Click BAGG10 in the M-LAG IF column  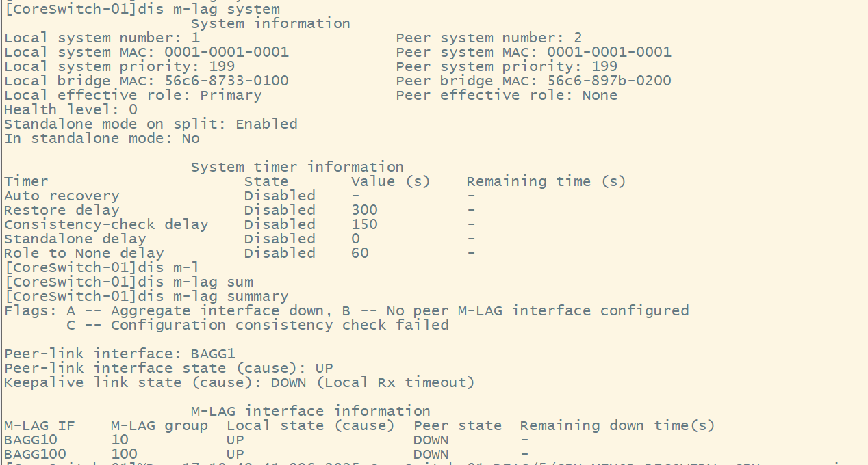(x=31, y=440)
